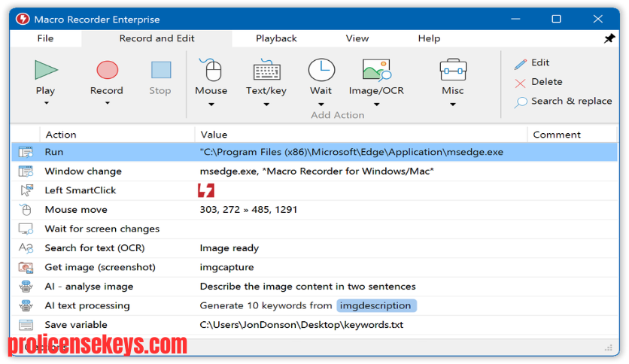Click the Search & replace magnifier icon
629x364 pixels.
point(521,102)
